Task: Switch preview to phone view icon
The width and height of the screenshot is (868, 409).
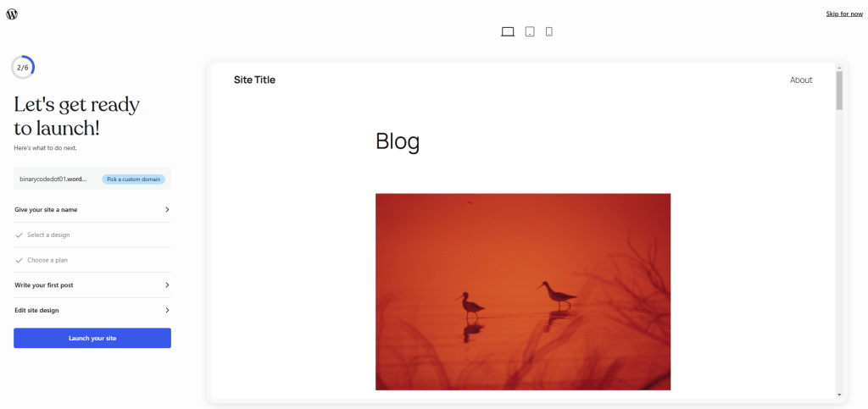Action: coord(549,31)
